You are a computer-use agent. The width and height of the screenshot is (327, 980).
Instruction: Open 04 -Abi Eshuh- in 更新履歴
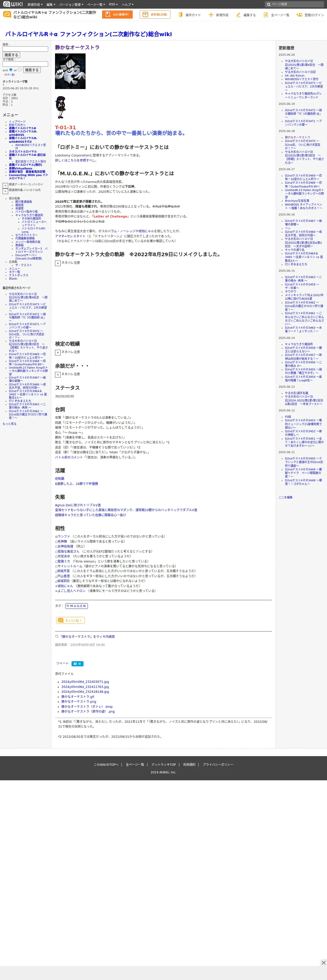pyautogui.click(x=295, y=76)
